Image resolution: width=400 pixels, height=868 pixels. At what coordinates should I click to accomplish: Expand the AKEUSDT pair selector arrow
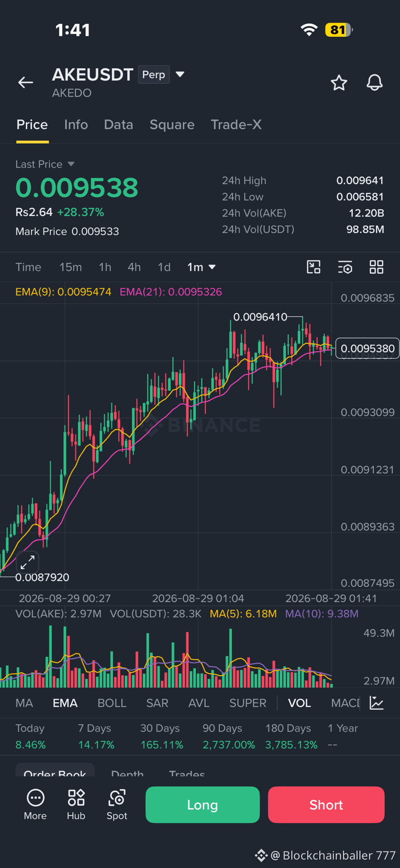pos(180,74)
